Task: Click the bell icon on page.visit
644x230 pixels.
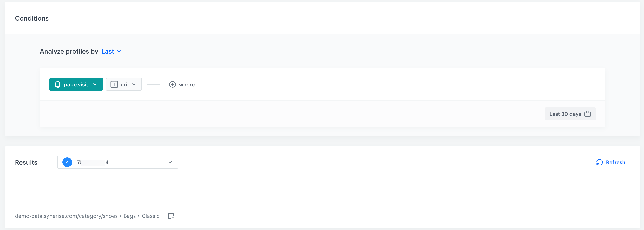Action: pos(58,85)
